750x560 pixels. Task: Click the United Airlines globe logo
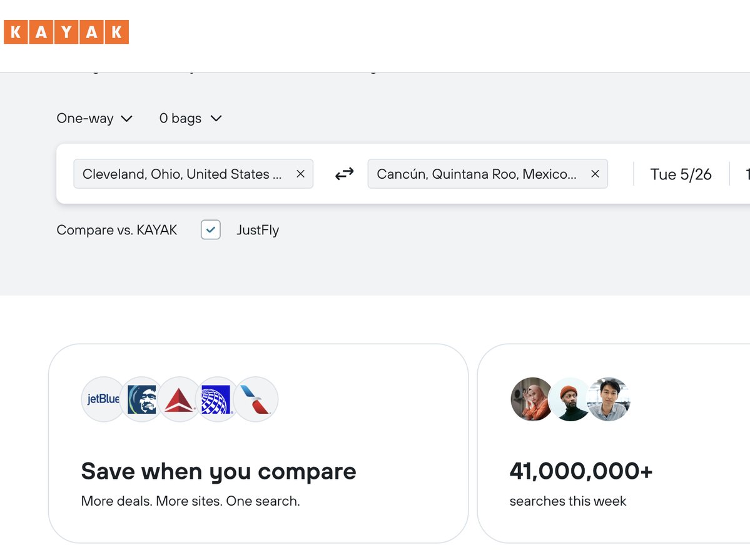tap(216, 399)
